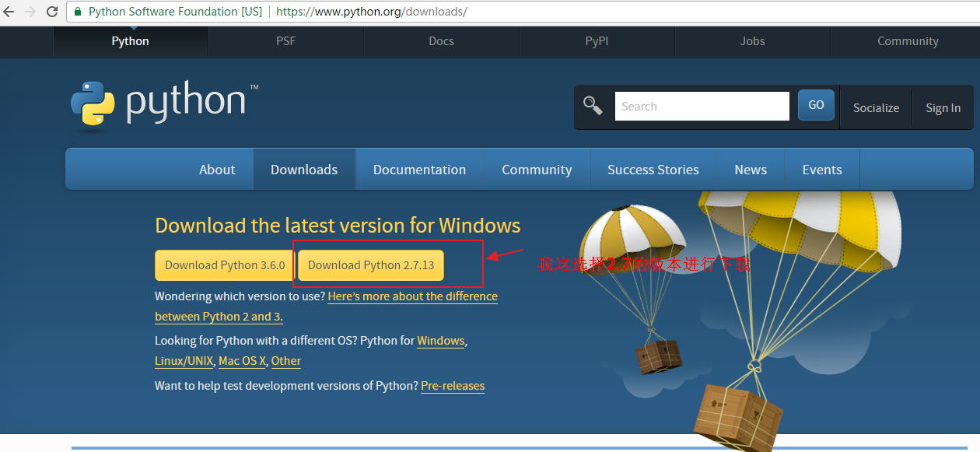The height and width of the screenshot is (452, 980).
Task: Switch to the PSF top tab
Action: [285, 41]
